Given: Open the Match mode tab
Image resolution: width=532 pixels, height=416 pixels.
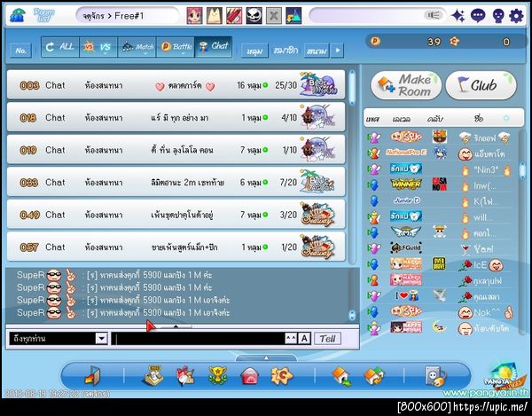Looking at the screenshot, I should coord(137,47).
